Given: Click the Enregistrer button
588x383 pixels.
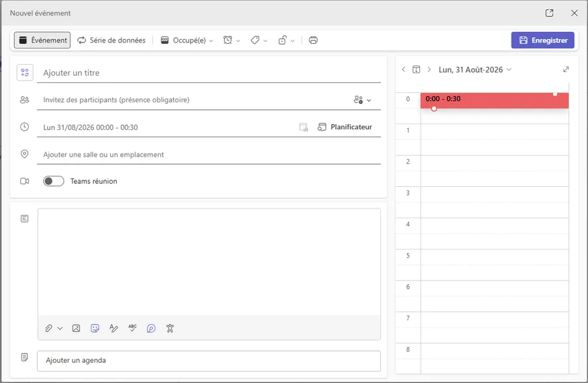Looking at the screenshot, I should [543, 40].
